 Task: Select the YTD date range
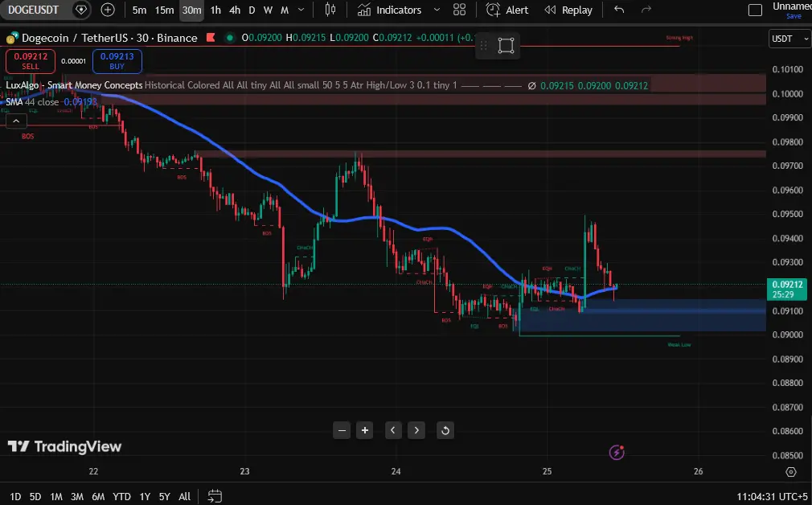point(121,496)
